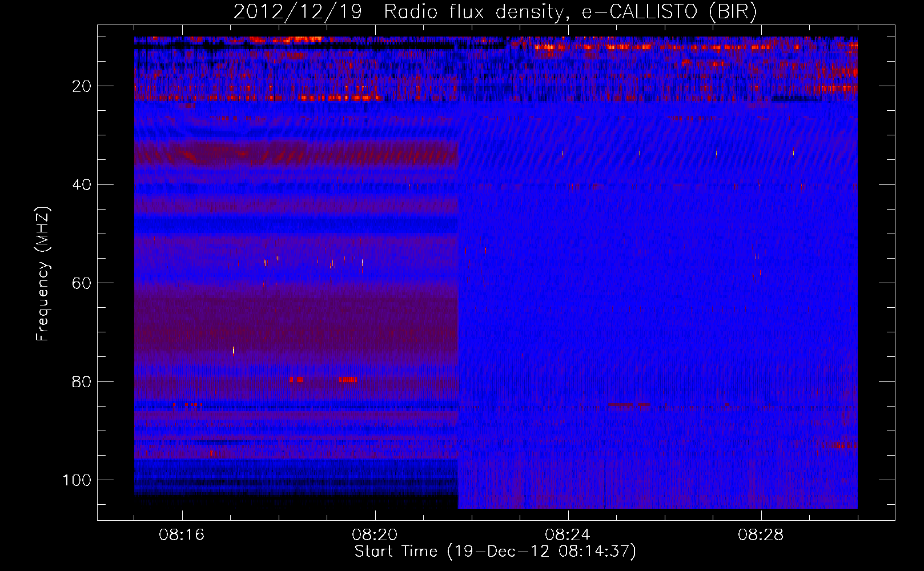This screenshot has height=571, width=924.
Task: Click the '08:20' time tick label
Action: tap(375, 535)
